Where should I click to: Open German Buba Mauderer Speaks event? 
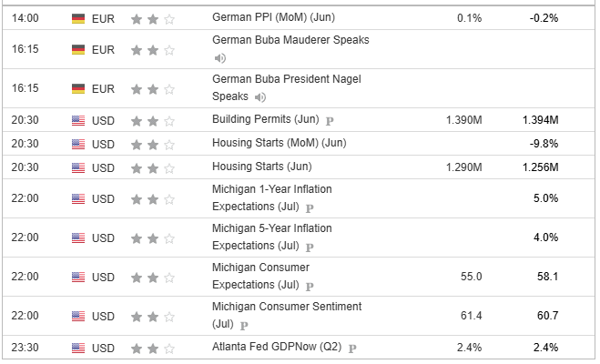pyautogui.click(x=290, y=40)
